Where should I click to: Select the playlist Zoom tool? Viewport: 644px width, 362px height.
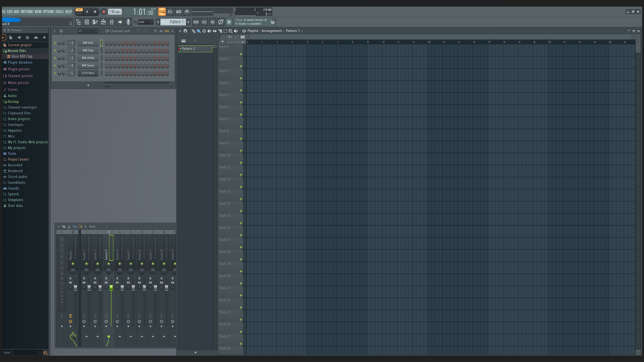pos(230,31)
